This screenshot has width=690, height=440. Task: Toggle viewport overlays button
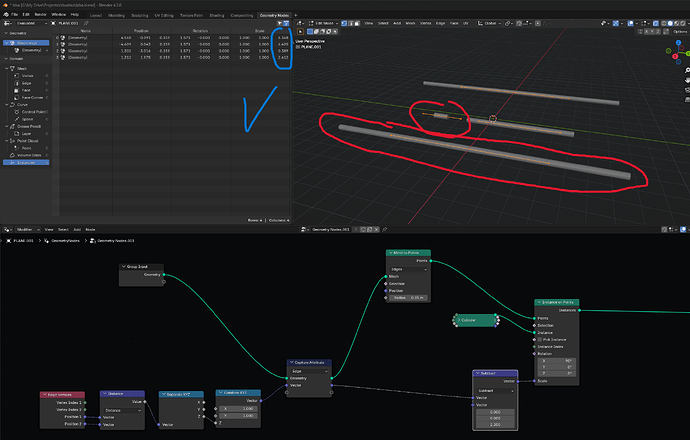pyautogui.click(x=631, y=23)
